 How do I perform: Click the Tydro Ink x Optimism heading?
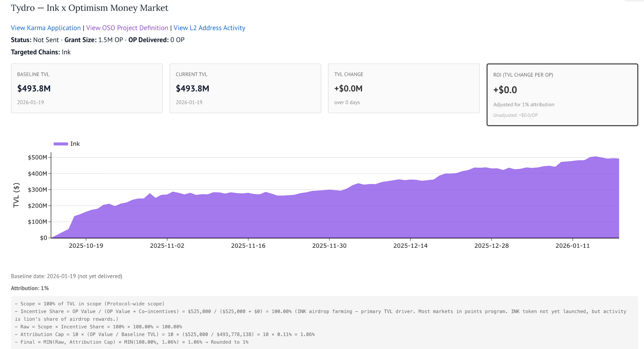click(x=90, y=8)
